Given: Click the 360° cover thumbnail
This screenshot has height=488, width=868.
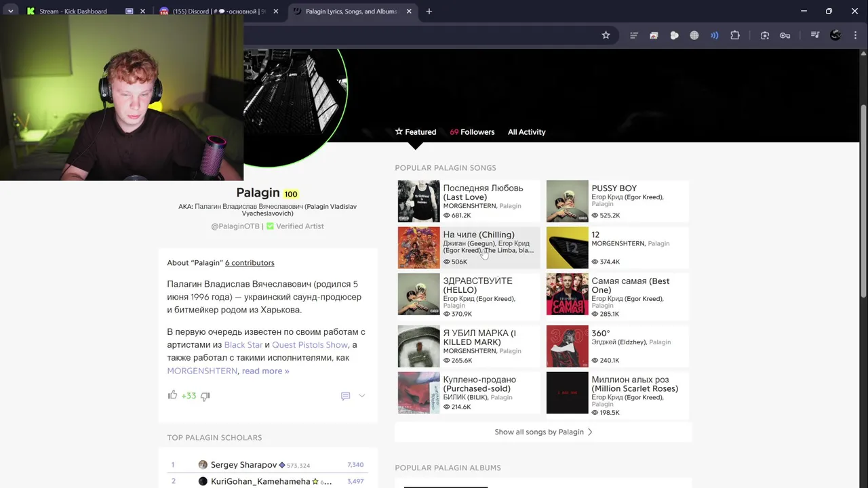Looking at the screenshot, I should [x=567, y=346].
